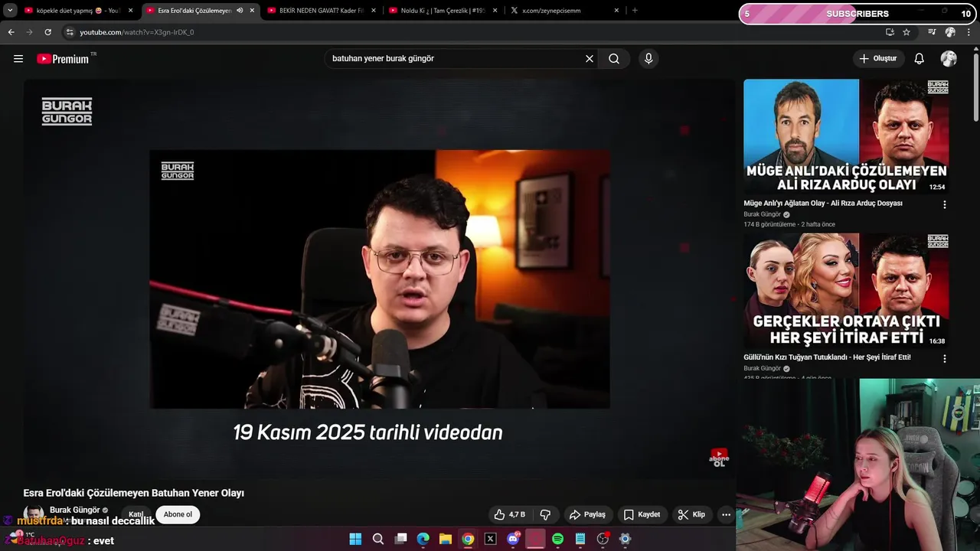Image resolution: width=980 pixels, height=551 pixels.
Task: Close the x.com/zeynepcisemm tab
Action: (616, 11)
